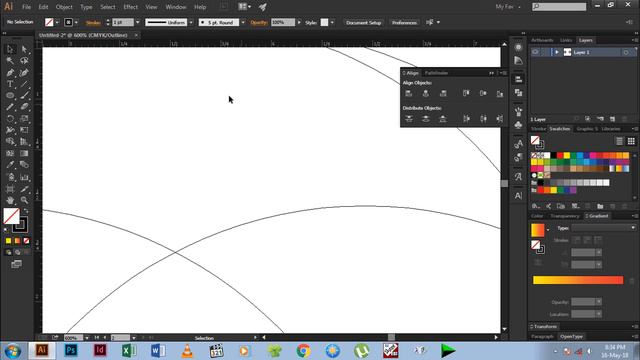Pick the red swatch in Swatches
Viewport: 640px width, 360px height.
[560, 155]
